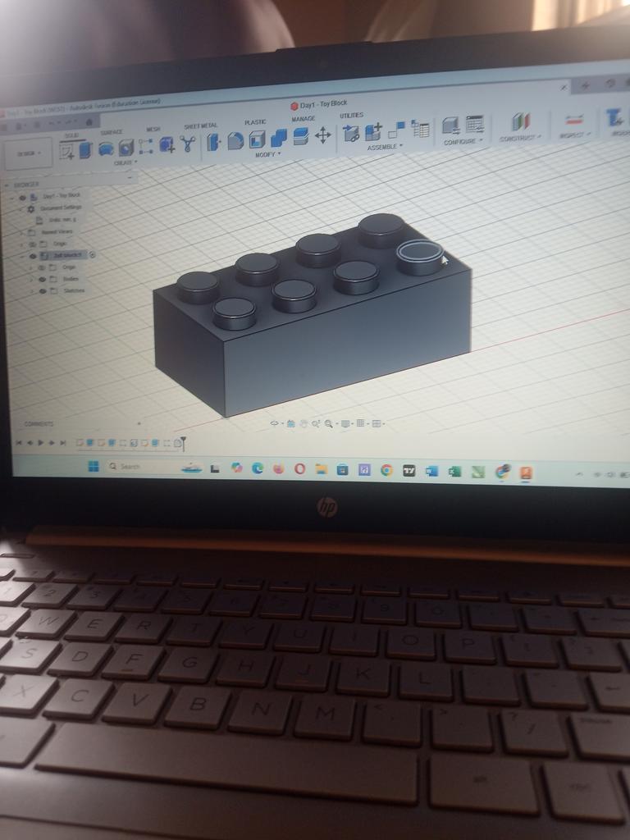This screenshot has width=630, height=840.
Task: Select the Revolve tool
Action: tap(106, 149)
